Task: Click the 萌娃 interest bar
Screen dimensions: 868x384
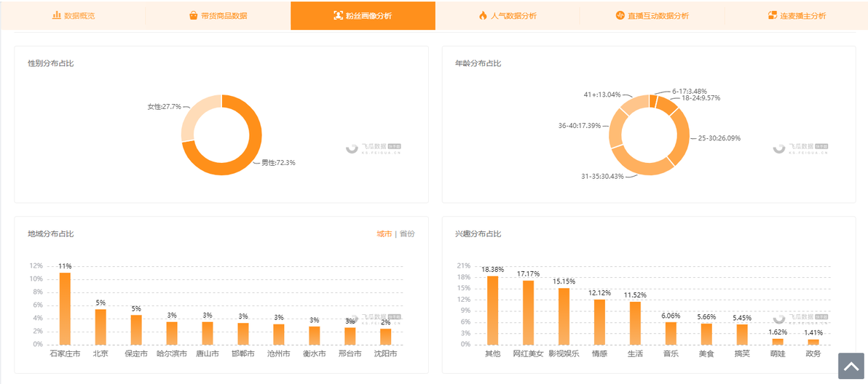Action: [778, 342]
